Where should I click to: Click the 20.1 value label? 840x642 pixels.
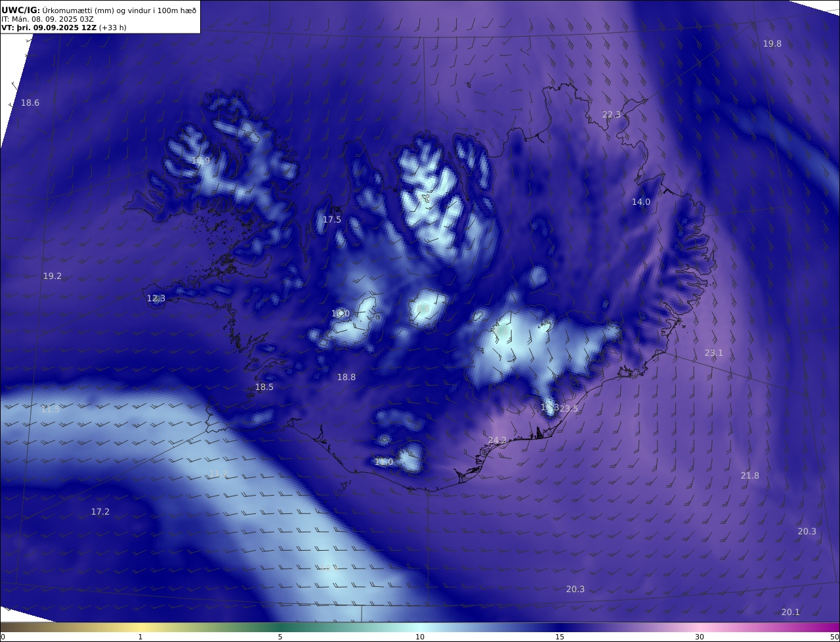pos(791,612)
